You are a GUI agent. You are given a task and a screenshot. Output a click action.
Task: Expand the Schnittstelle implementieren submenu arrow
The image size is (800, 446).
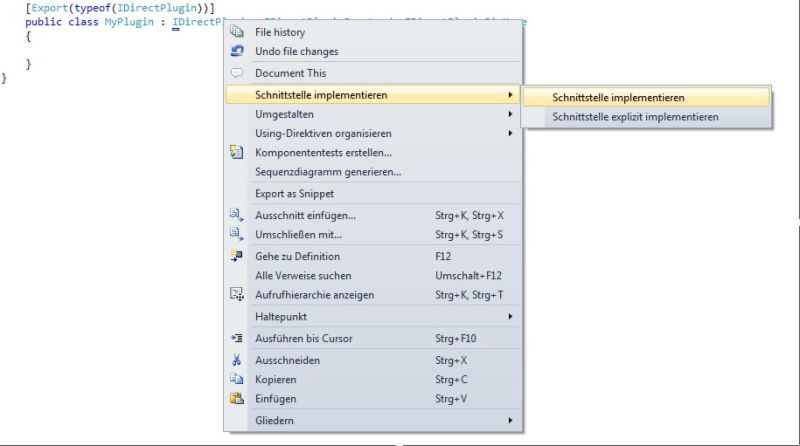click(x=510, y=95)
